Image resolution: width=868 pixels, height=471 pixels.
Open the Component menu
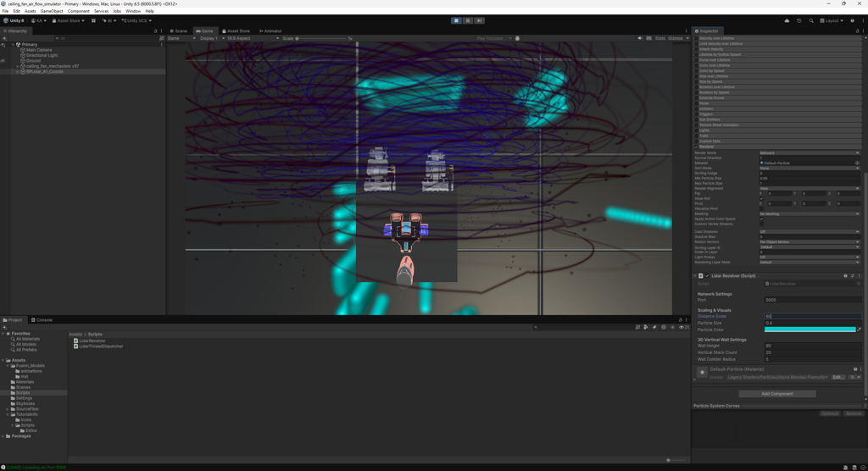click(78, 11)
